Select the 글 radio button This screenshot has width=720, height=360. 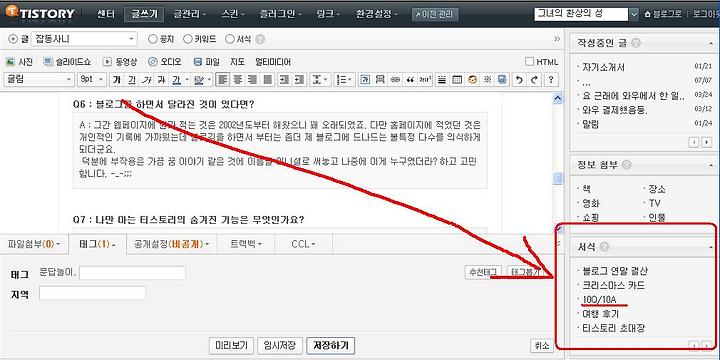pyautogui.click(x=13, y=39)
